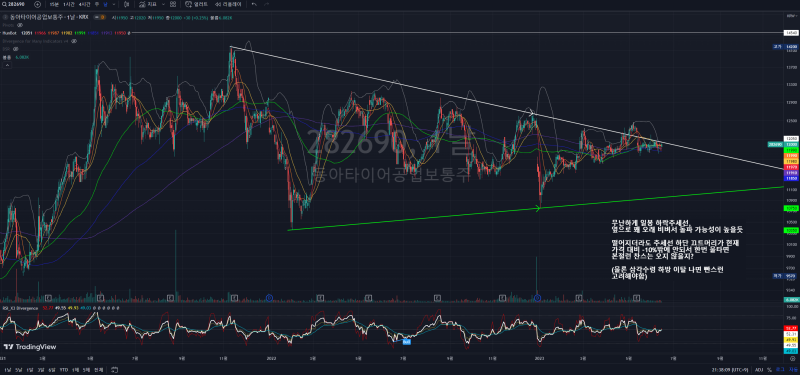Image resolution: width=800 pixels, height=375 pixels.
Task: Open the go-to-date calendar icon
Action: pos(115,369)
